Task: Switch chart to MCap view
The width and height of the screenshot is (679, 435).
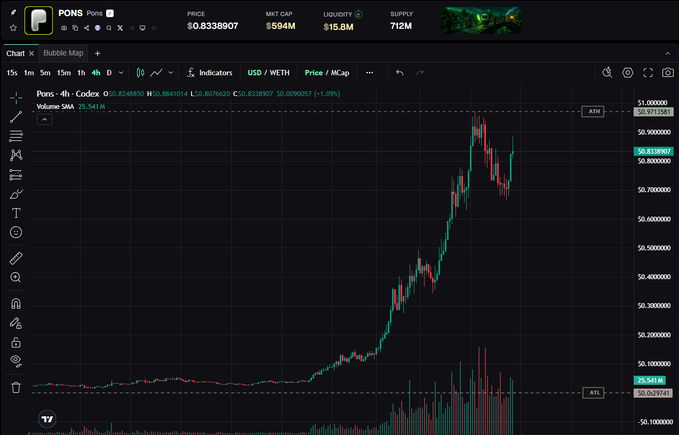Action: [340, 73]
